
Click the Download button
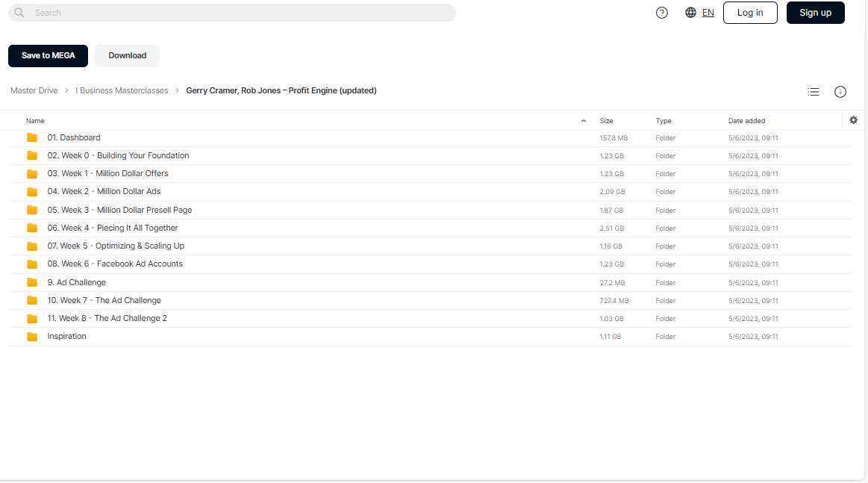click(x=128, y=56)
